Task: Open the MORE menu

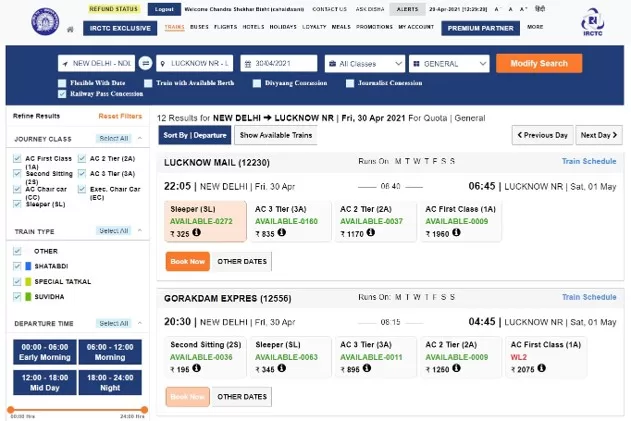Action: pos(535,27)
